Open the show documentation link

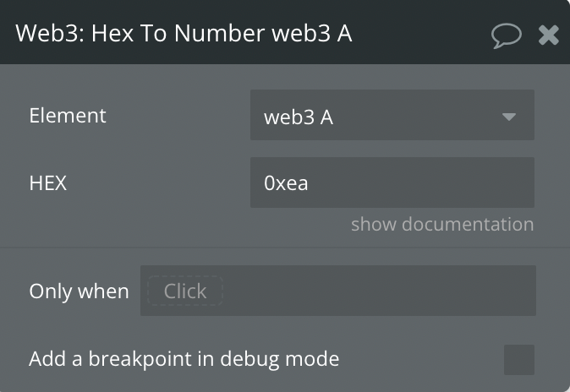[x=442, y=224]
